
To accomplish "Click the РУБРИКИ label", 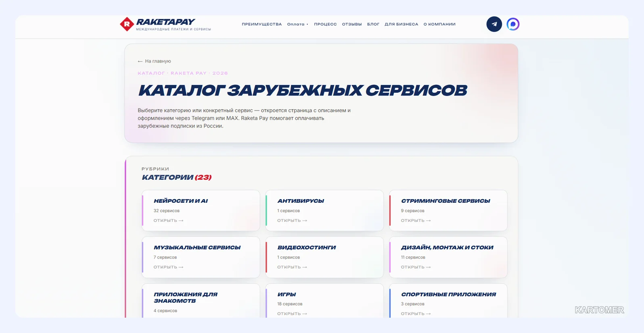I will [155, 169].
